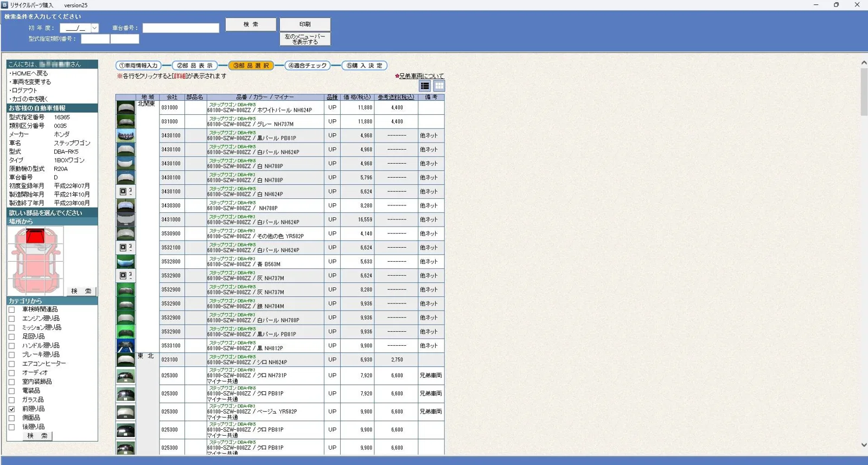Select the red hood area on car diagram
This screenshot has width=868, height=465.
point(35,236)
